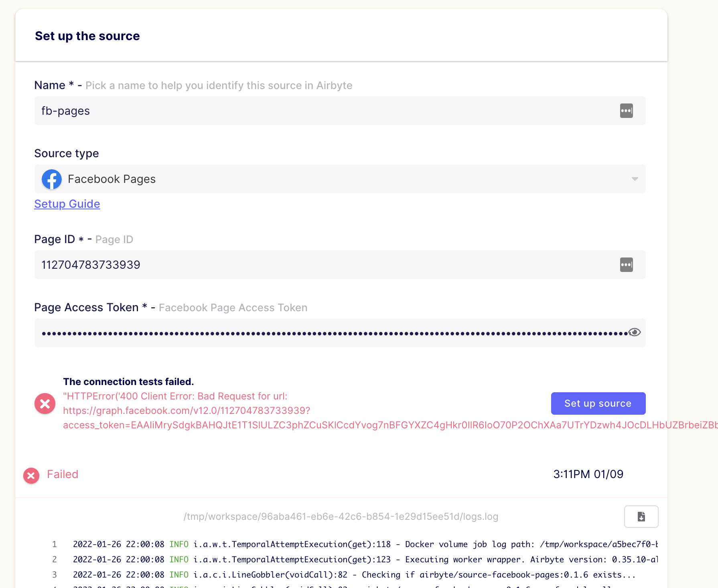
Task: Click the red X icon next to Failed
Action: click(31, 475)
